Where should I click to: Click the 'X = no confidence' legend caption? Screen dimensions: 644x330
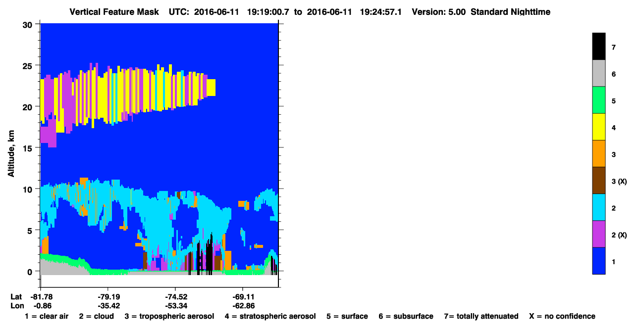[562, 316]
